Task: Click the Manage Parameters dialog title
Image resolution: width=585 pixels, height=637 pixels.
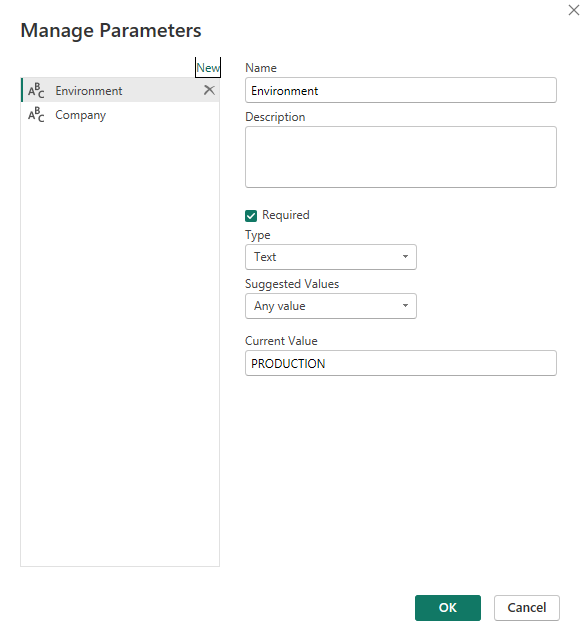Action: (111, 30)
